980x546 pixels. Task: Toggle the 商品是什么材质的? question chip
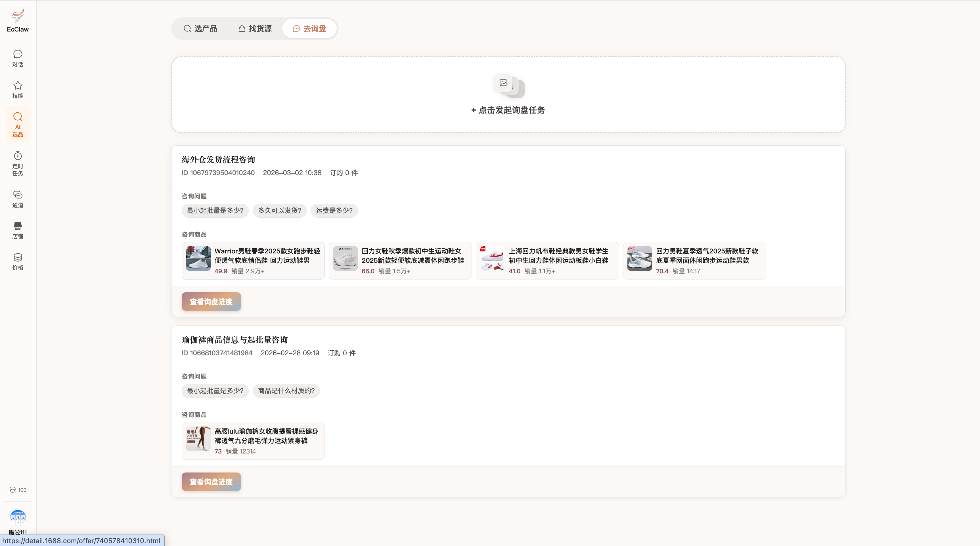pyautogui.click(x=286, y=390)
